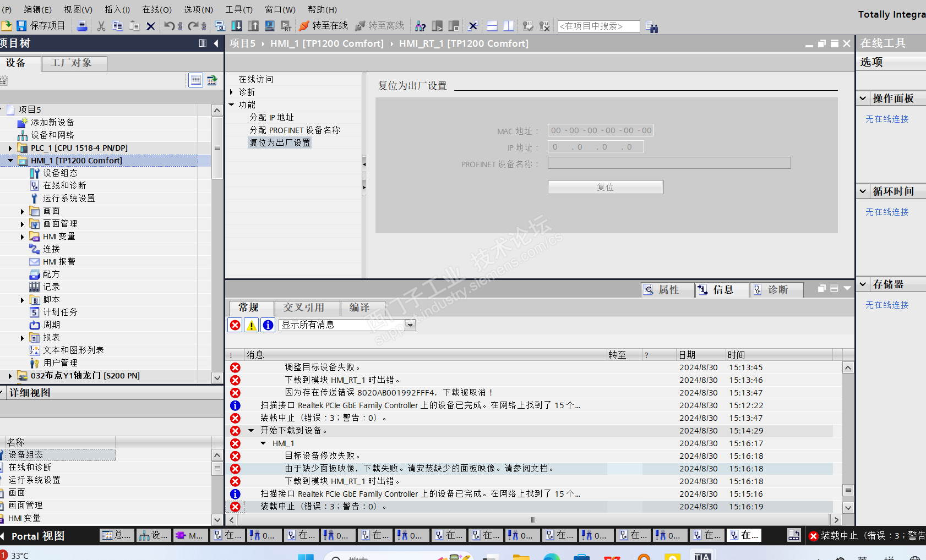Click the Redo arrow icon

(193, 26)
